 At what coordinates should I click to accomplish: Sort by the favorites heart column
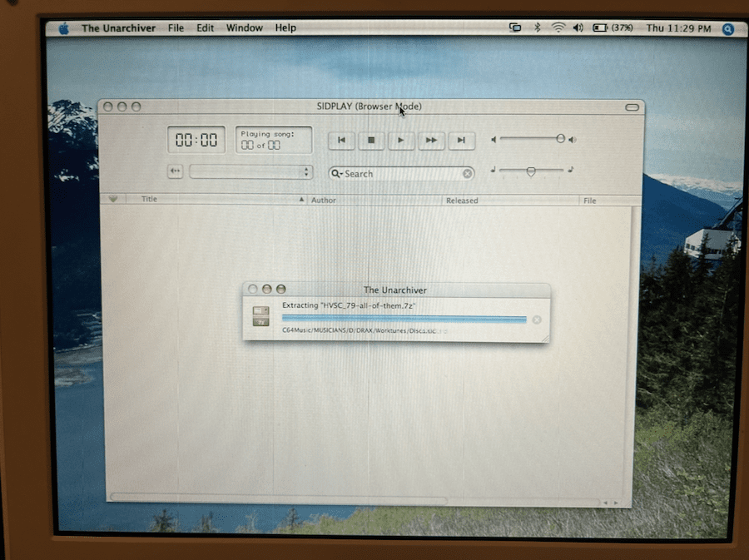pyautogui.click(x=112, y=199)
